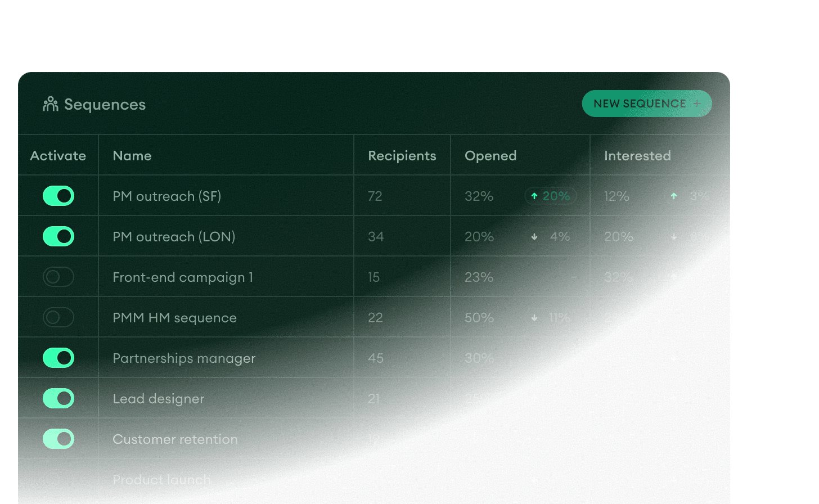This screenshot has width=819, height=504.
Task: Click the green 20% increase badge
Action: [550, 196]
